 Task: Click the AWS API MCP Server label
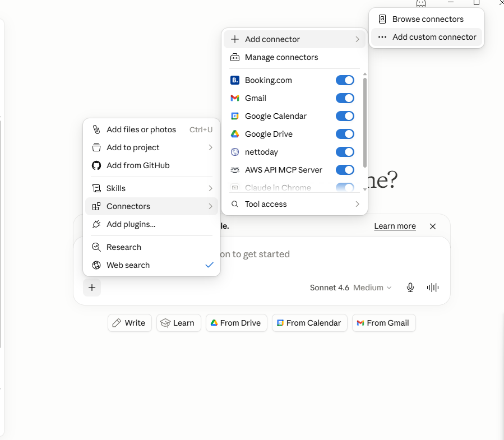click(284, 170)
